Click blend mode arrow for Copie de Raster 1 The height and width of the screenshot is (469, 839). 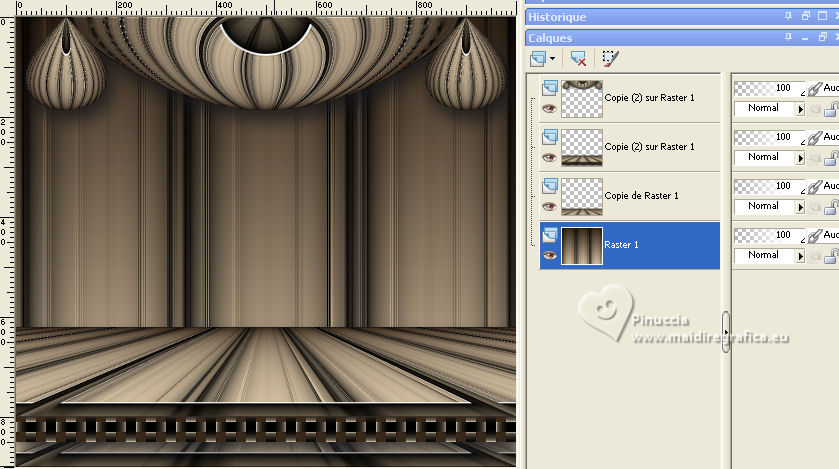[x=800, y=207]
